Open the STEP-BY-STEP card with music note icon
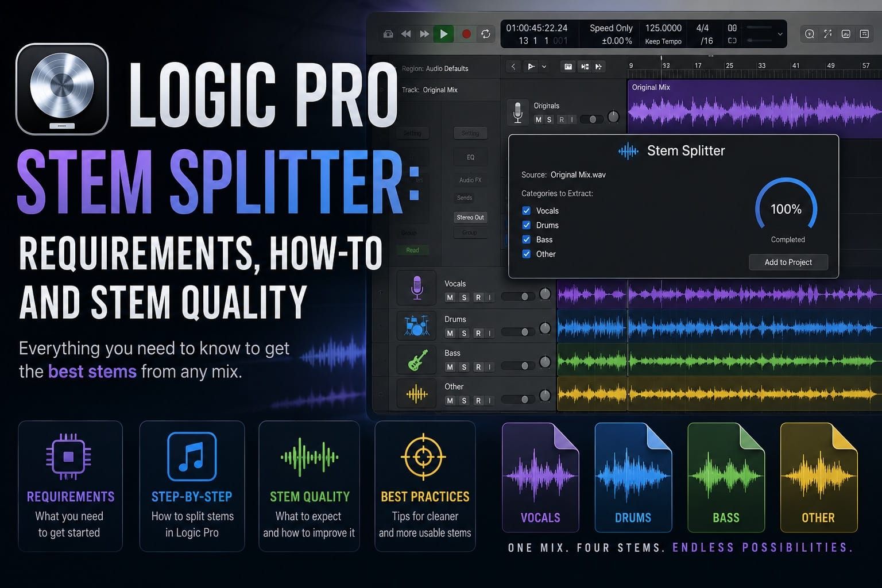This screenshot has height=588, width=882. [x=192, y=486]
